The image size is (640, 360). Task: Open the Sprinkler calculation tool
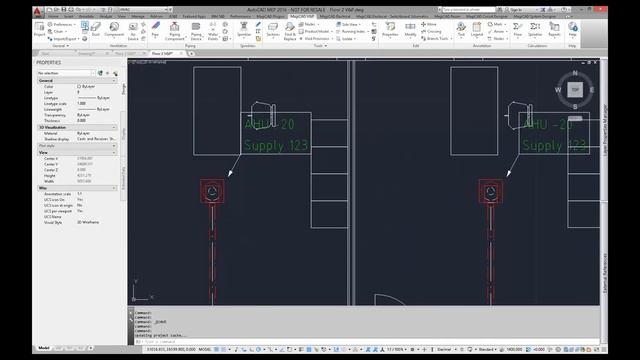coord(535,30)
